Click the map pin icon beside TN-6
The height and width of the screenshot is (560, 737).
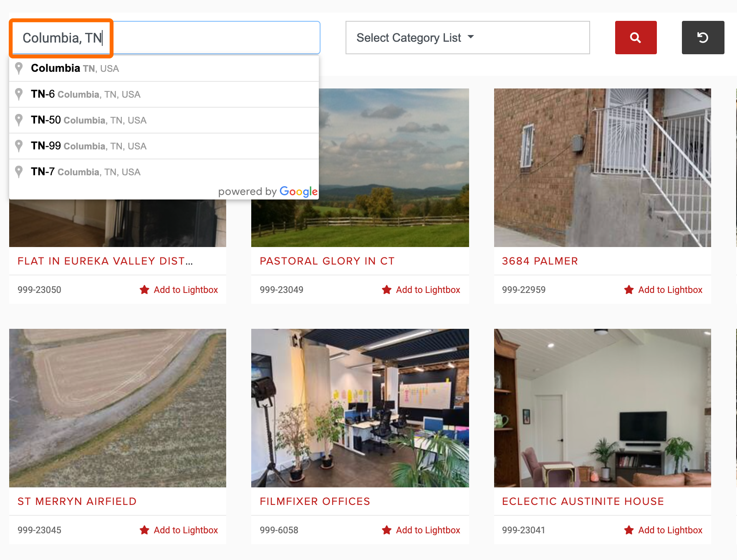pos(19,94)
